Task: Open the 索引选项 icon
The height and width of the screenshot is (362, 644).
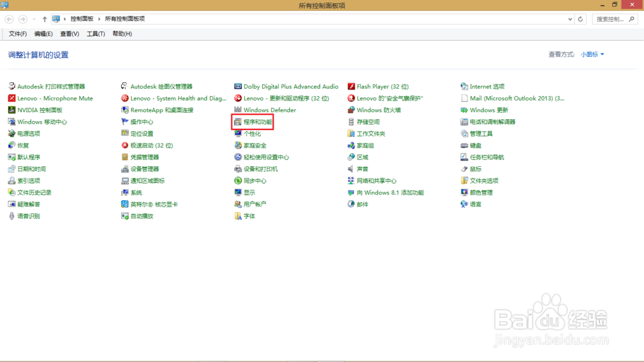Action: [x=12, y=180]
